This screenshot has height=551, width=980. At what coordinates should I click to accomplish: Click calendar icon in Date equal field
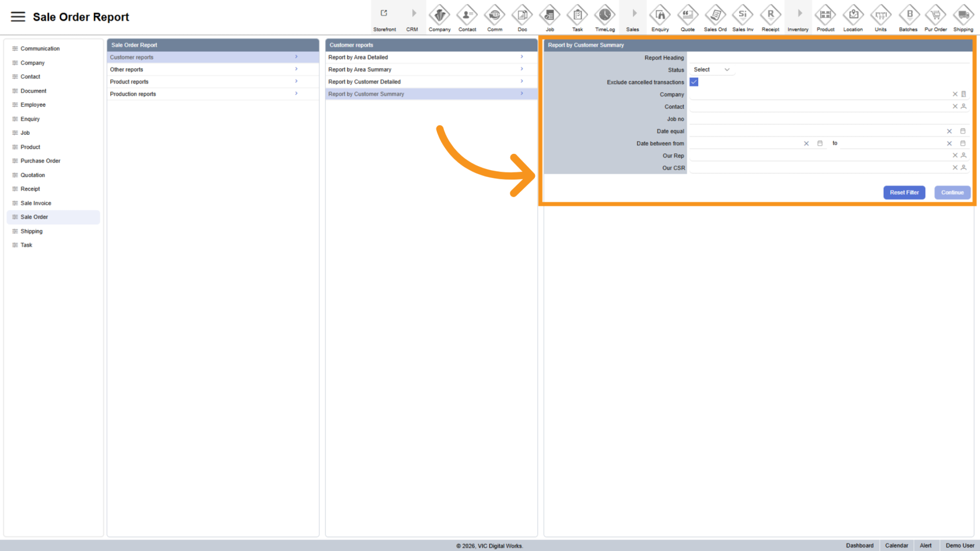click(963, 131)
